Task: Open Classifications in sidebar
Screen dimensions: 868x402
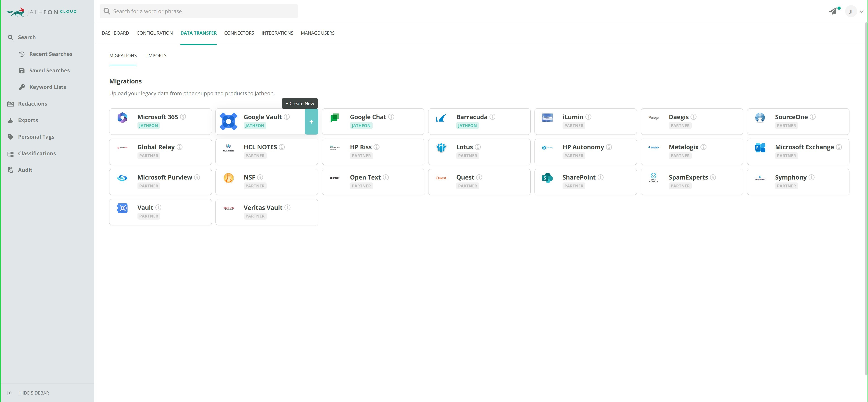Action: pyautogui.click(x=32, y=153)
